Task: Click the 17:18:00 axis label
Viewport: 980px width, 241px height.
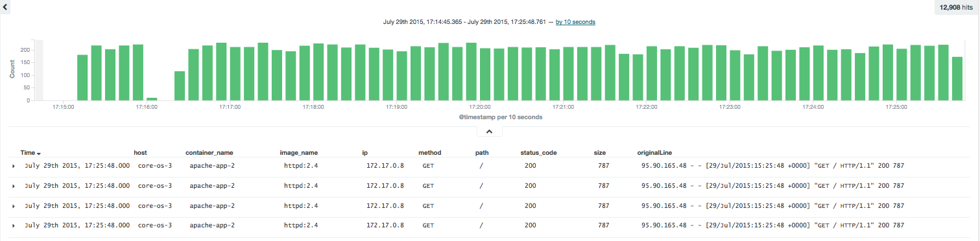Action: pos(313,107)
